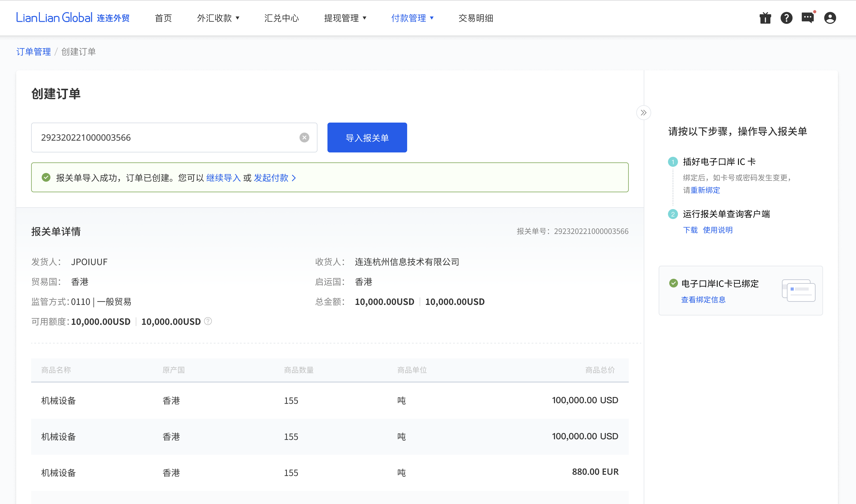Clear the customs declaration number field
Screen dimensions: 856x504
(x=304, y=138)
